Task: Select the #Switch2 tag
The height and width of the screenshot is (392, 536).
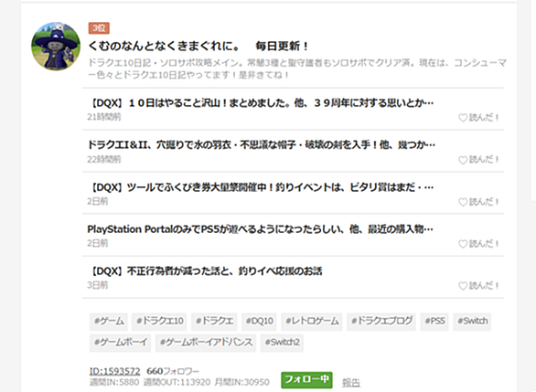Action: point(282,343)
